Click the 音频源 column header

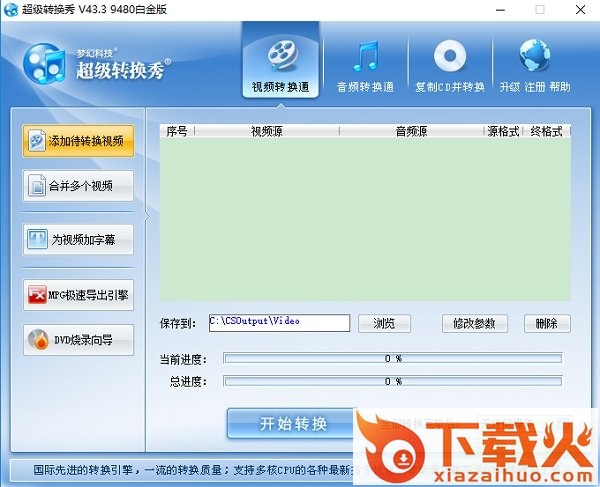pyautogui.click(x=411, y=131)
